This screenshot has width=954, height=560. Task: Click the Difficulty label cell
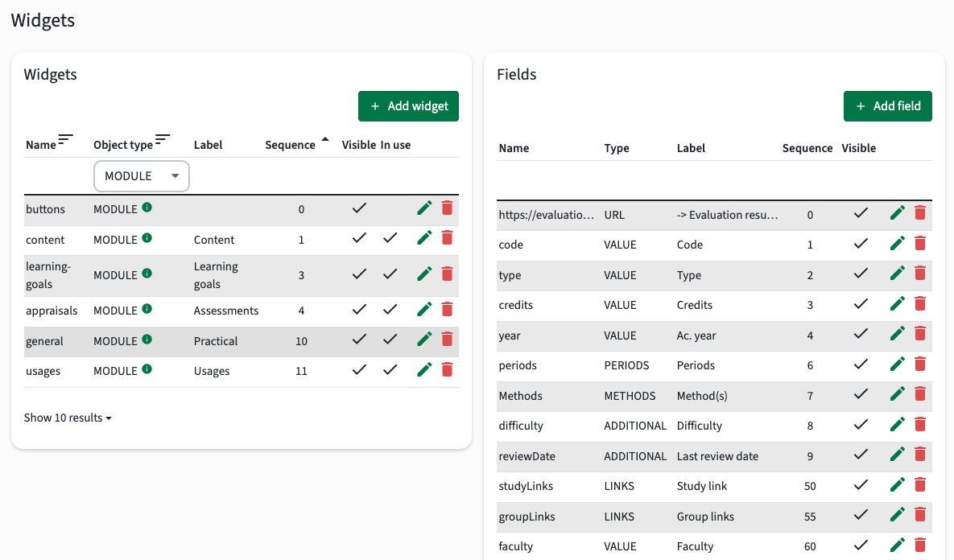699,426
